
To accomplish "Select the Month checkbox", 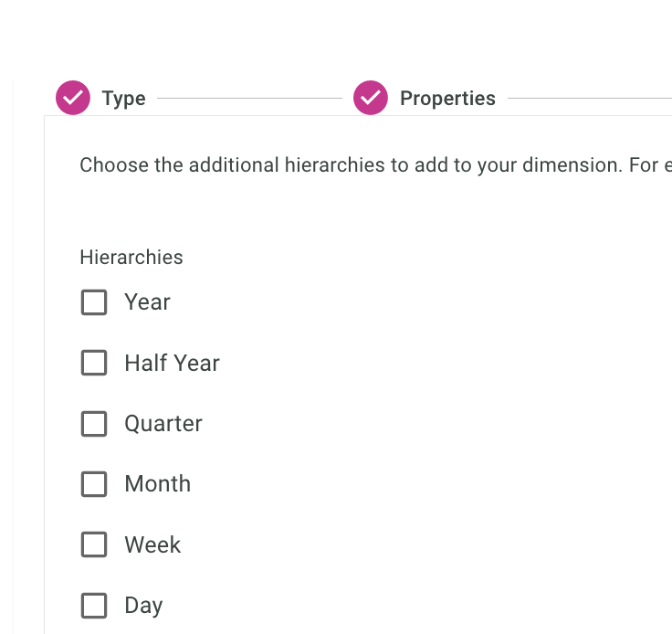I will 94,484.
